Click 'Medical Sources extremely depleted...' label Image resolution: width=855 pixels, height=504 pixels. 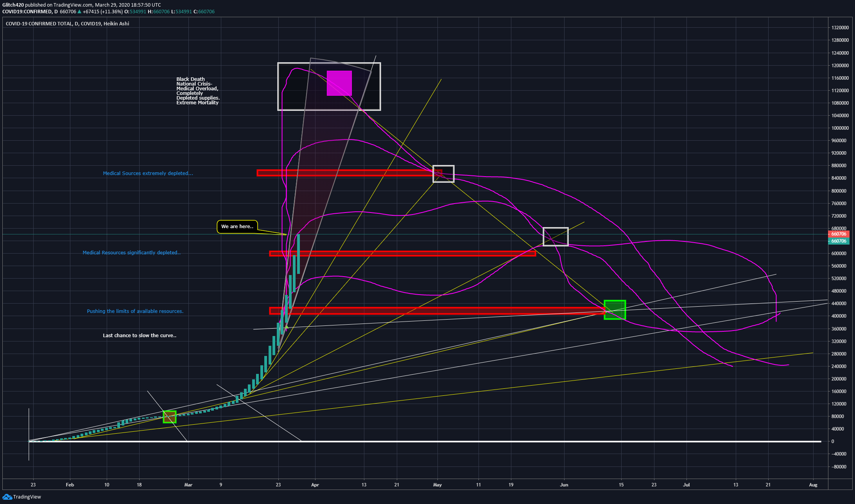coord(148,173)
